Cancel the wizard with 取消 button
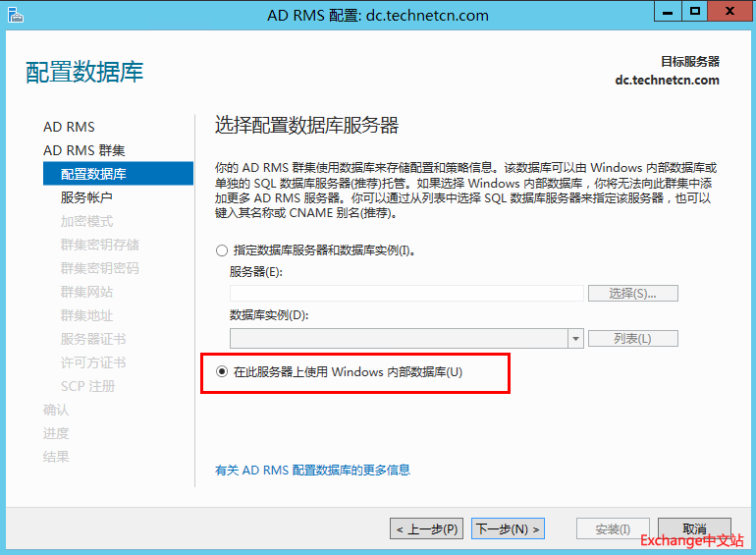 694,529
